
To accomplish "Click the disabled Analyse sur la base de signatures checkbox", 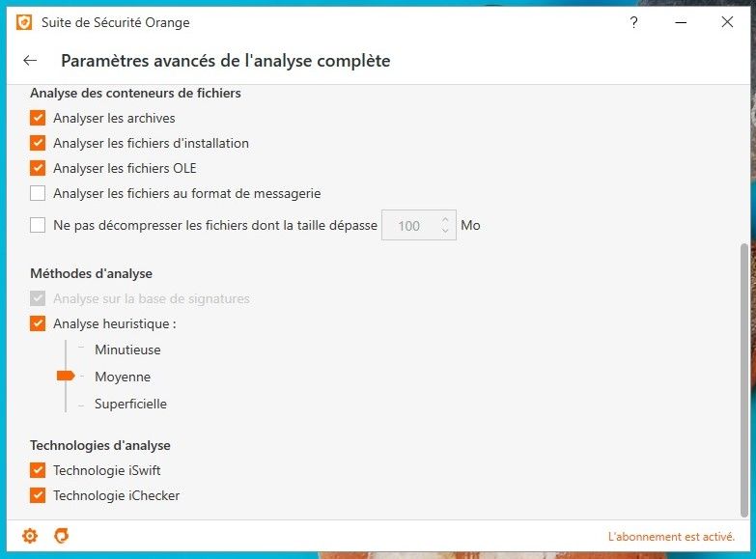I will pos(38,298).
